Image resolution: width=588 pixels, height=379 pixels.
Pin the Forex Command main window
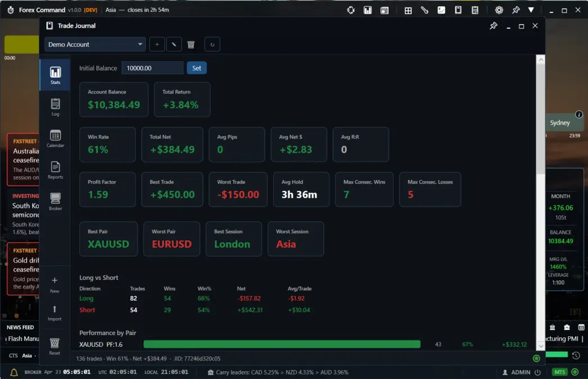coord(515,10)
